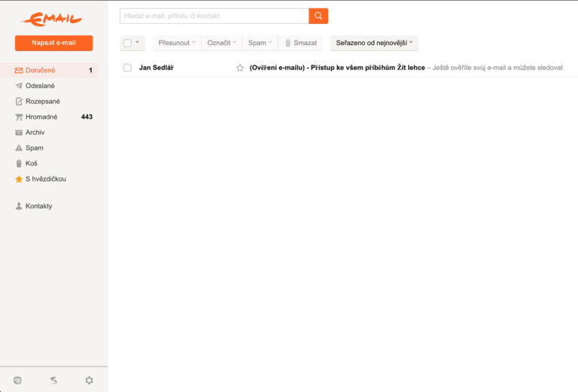Select the Jan Sedlář email checkbox
The image size is (578, 392).
(128, 68)
